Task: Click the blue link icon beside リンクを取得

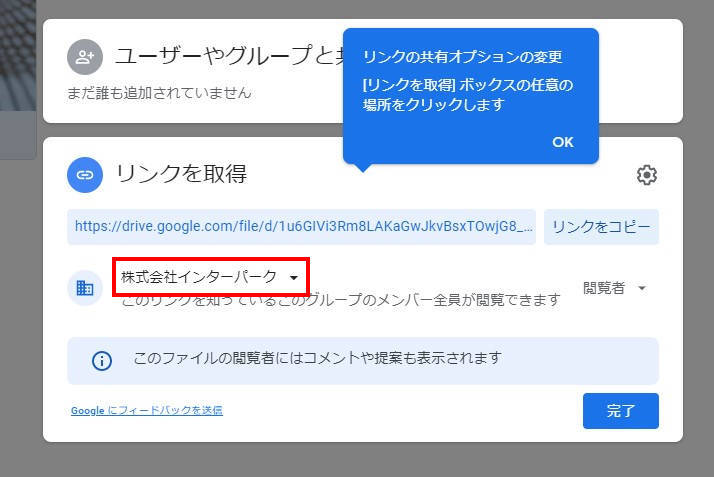Action: click(x=85, y=175)
